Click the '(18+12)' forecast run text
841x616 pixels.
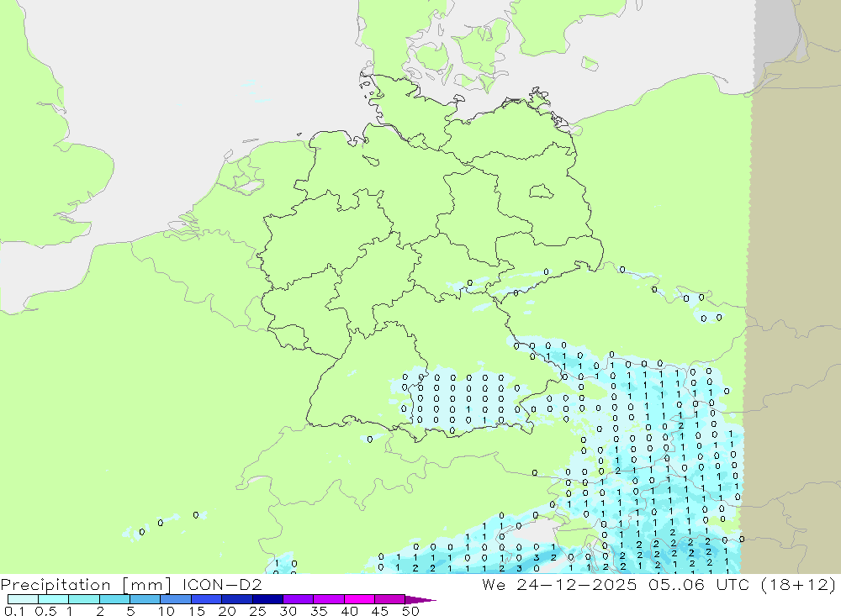pos(798,585)
